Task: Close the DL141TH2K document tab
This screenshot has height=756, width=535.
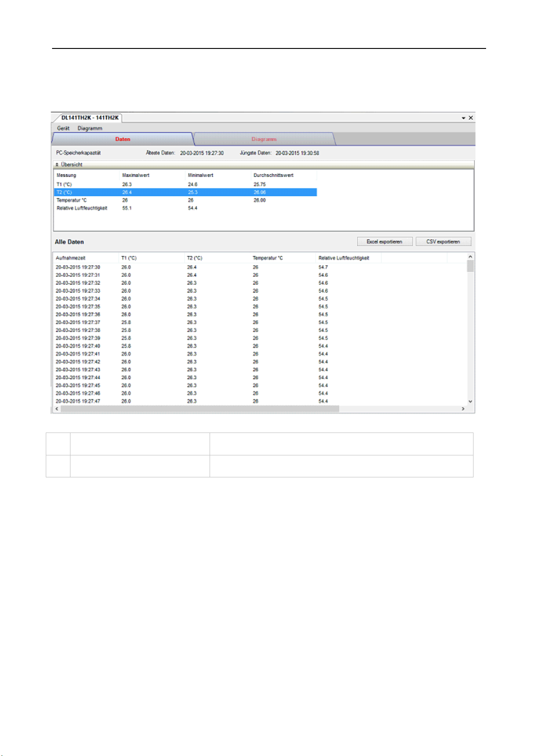Action: pyautogui.click(x=471, y=118)
